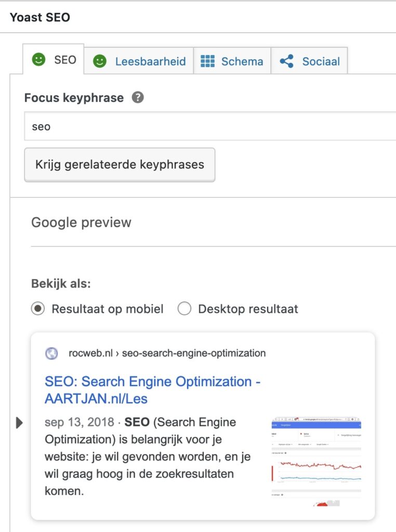Open the Focus keyphrase help question mark
Screen dimensions: 396x532
pos(137,98)
